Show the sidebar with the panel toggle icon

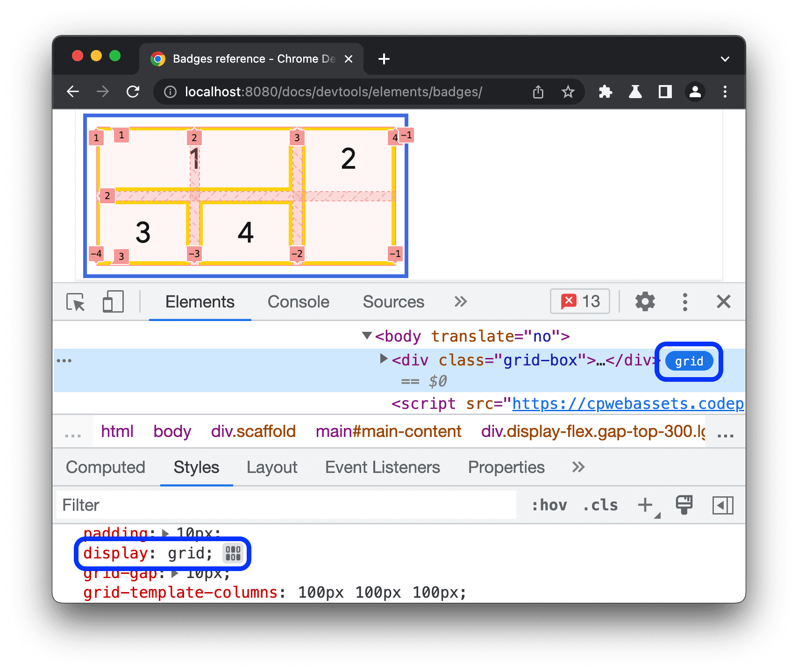[723, 505]
